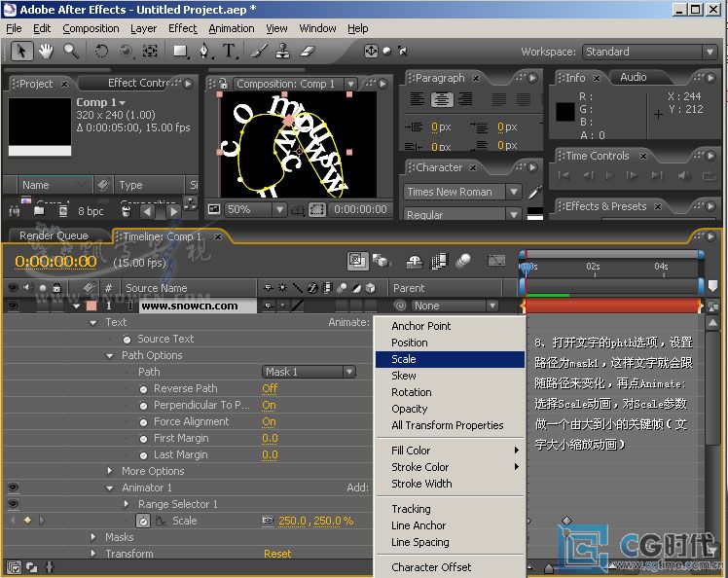This screenshot has height=578, width=728.
Task: Switch to the Audio tab
Action: (633, 77)
